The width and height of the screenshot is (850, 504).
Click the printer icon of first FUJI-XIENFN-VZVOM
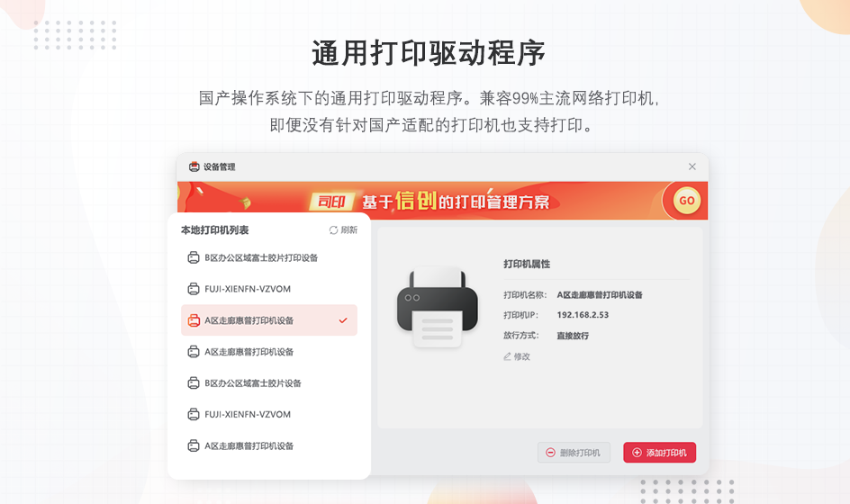pyautogui.click(x=194, y=289)
